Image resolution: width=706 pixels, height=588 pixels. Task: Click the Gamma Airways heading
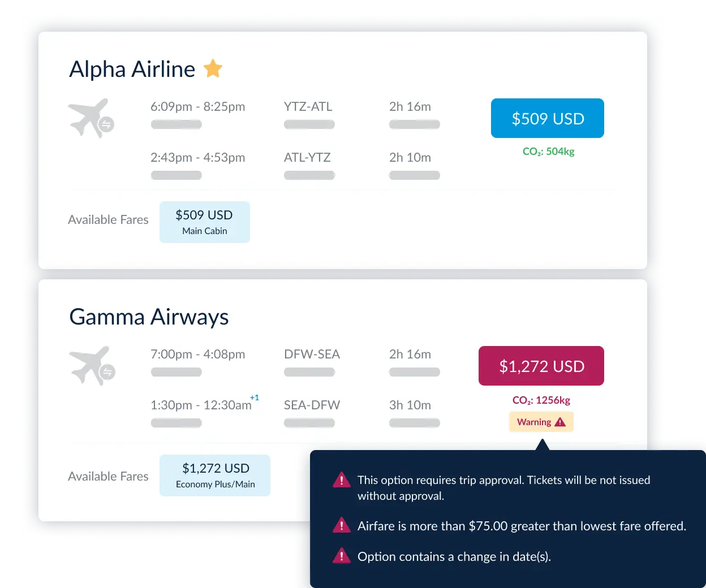point(149,317)
